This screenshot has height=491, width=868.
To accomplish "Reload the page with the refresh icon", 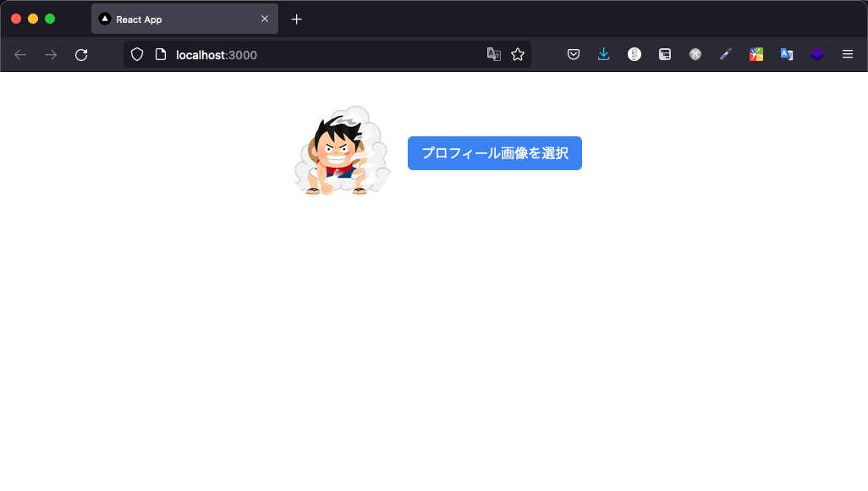I will coord(81,55).
